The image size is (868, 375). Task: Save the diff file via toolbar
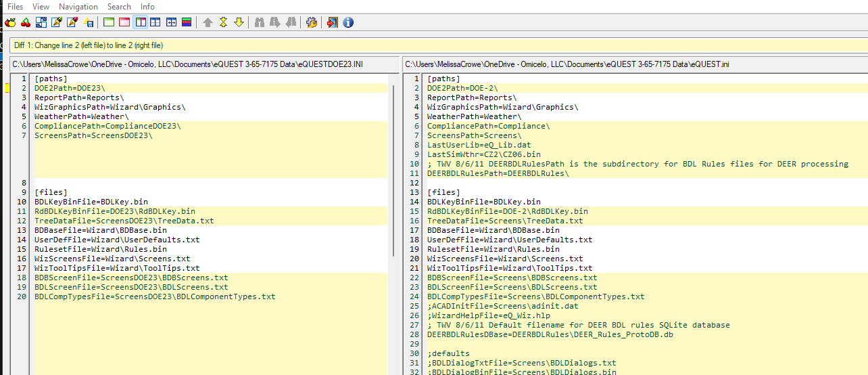tap(89, 22)
